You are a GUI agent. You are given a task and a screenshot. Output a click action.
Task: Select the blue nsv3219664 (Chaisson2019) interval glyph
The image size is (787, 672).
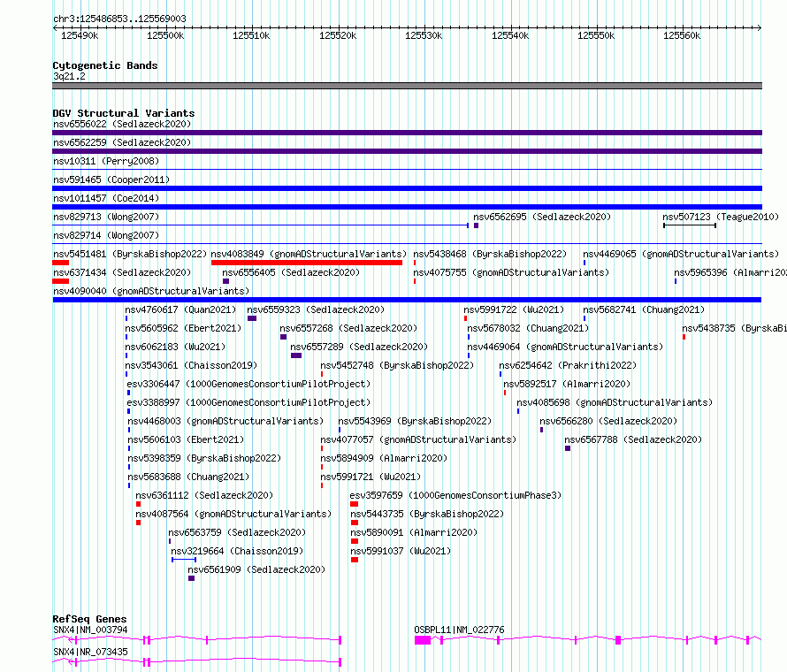click(184, 560)
